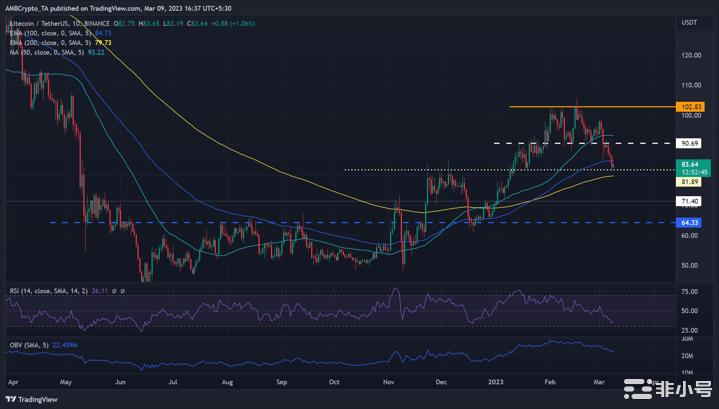The width and height of the screenshot is (719, 409).
Task: Click the orange 102.83 price label
Action: 692,106
